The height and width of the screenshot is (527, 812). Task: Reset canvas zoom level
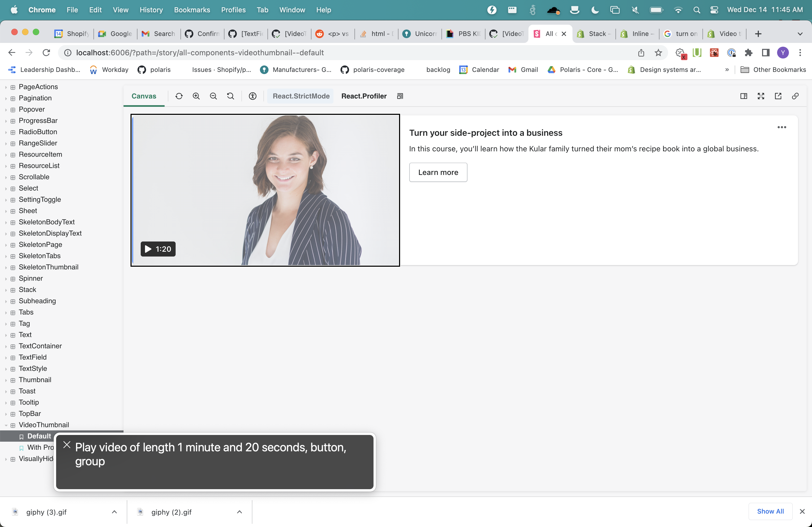tap(231, 96)
